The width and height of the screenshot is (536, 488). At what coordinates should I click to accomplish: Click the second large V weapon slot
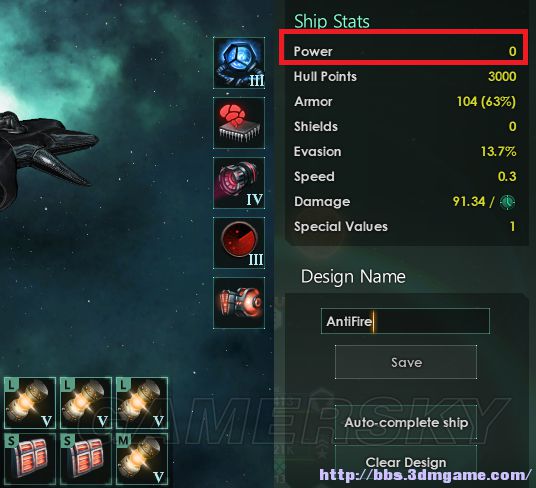click(x=86, y=403)
